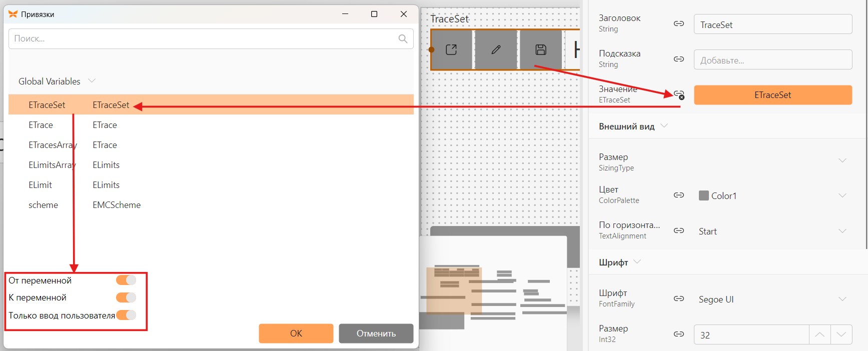Screen dimensions: 868x351
Task: Click binding link icon beside Шрифт FontFamily
Action: pyautogui.click(x=679, y=298)
